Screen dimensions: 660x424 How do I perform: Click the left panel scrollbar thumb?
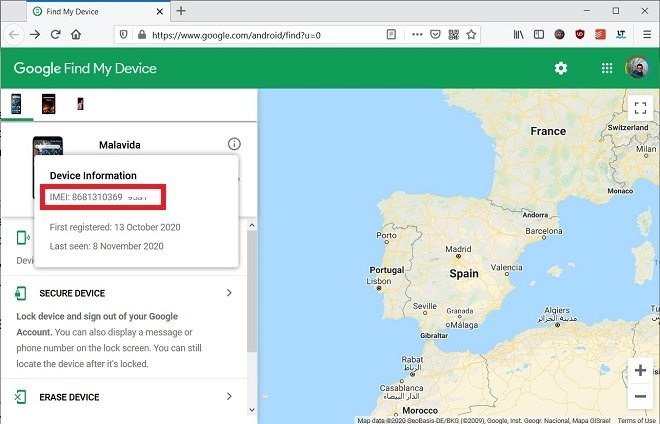tap(252, 291)
